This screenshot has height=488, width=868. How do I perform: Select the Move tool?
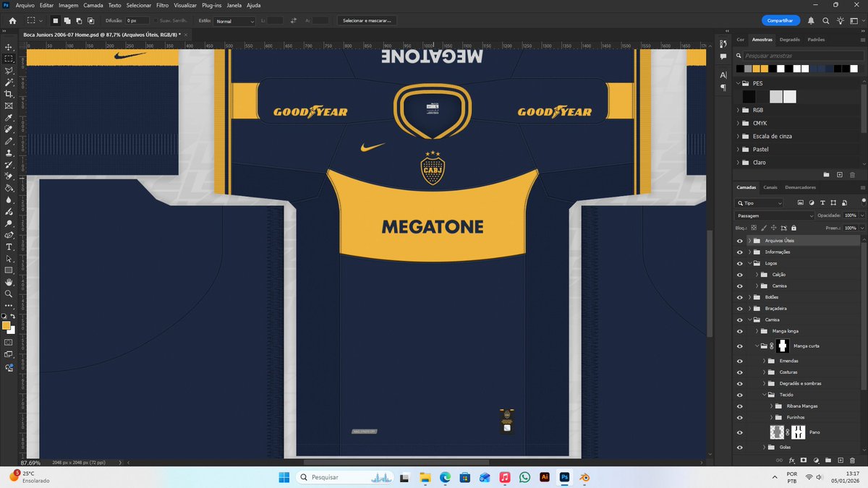click(x=9, y=47)
